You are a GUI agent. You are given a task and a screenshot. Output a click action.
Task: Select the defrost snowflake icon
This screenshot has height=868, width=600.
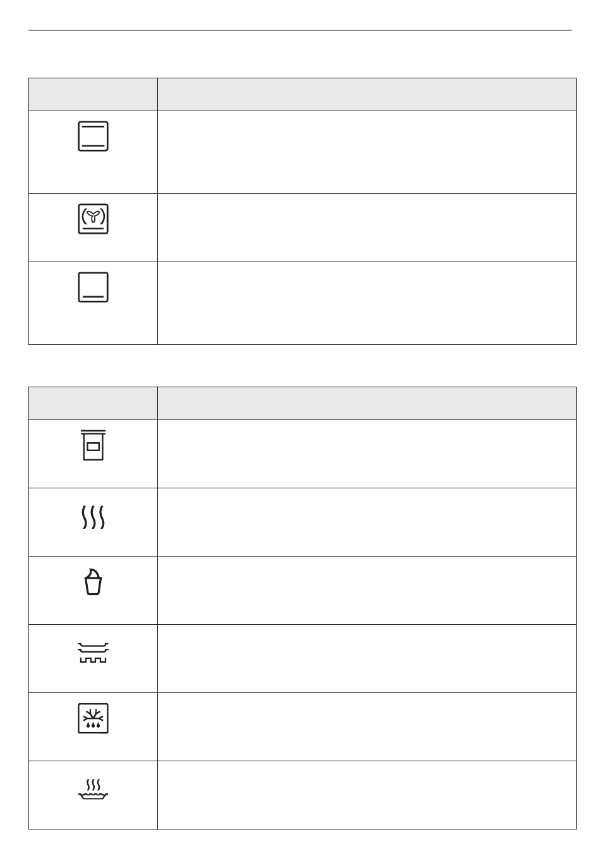point(93,718)
